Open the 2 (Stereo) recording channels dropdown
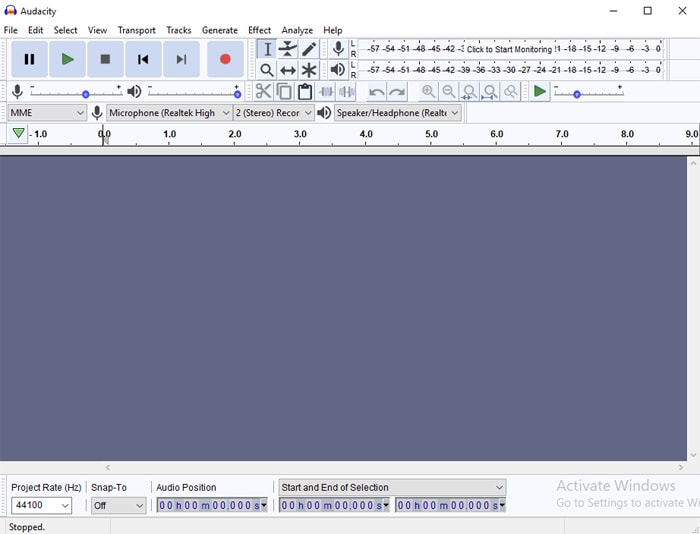 tap(273, 113)
